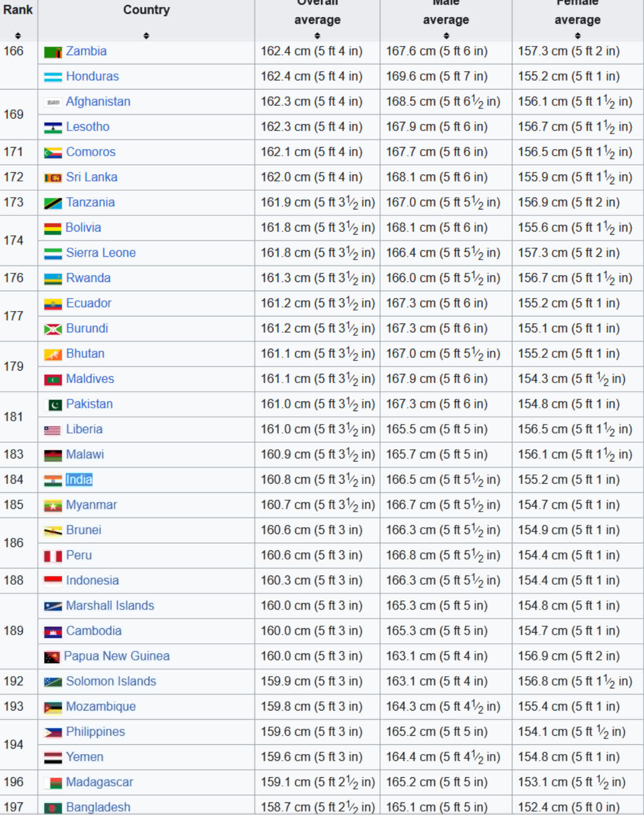Click the Honduras flag icon

click(53, 77)
